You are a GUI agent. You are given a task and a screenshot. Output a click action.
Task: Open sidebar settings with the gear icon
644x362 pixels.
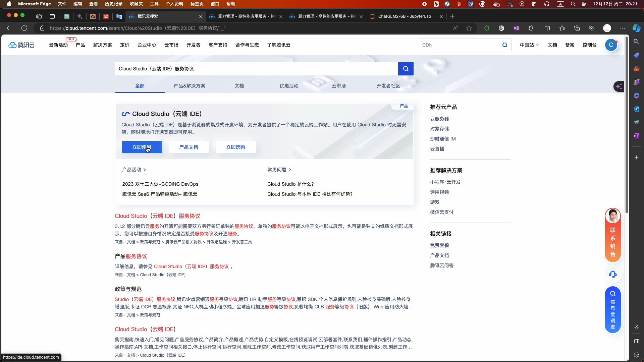tap(636, 354)
